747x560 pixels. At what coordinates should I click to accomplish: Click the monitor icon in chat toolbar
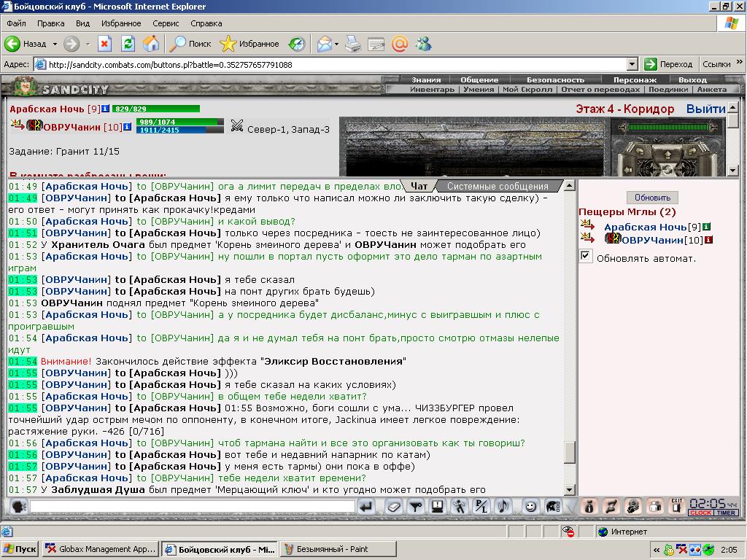click(x=438, y=507)
